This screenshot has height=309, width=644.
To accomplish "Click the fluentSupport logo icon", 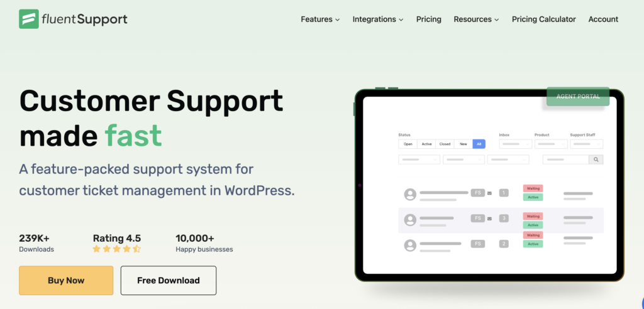I will click(29, 19).
